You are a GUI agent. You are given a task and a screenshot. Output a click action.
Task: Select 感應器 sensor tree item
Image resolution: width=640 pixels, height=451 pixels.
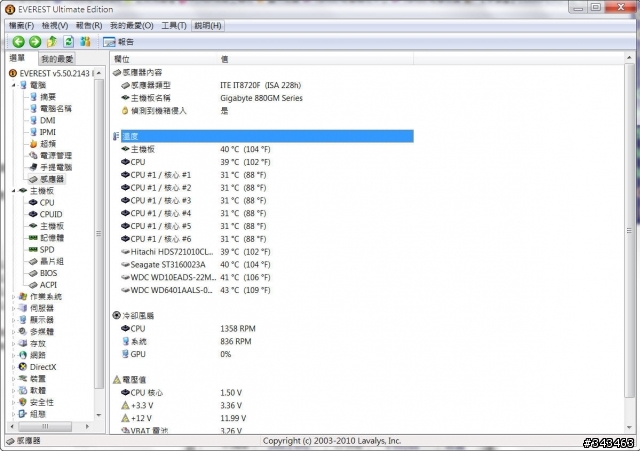tap(52, 179)
